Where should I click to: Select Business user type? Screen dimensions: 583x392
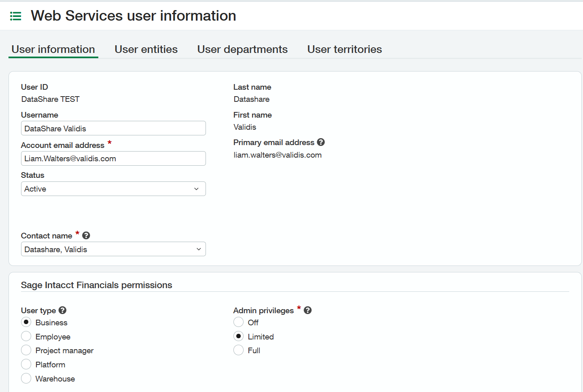26,322
